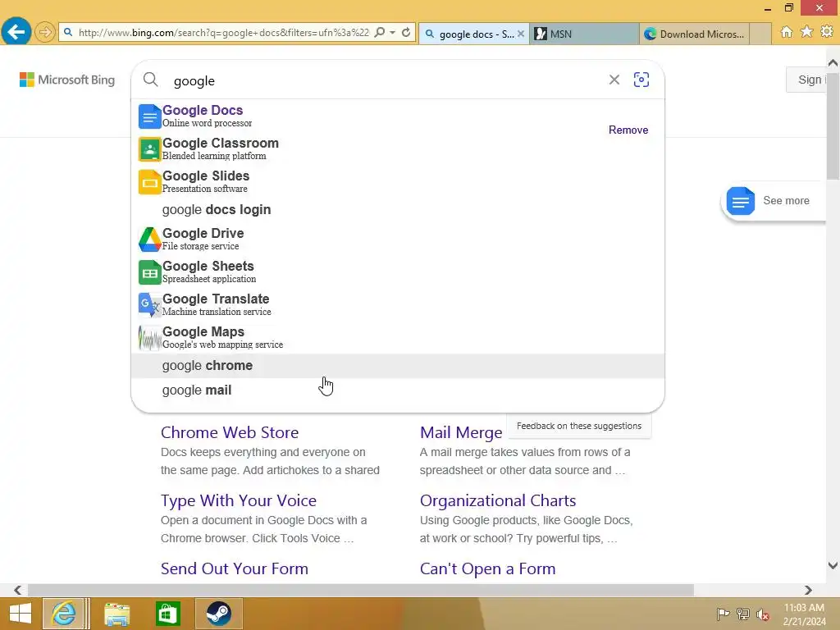Open the browser Home icon
This screenshot has height=630, width=840.
click(787, 32)
